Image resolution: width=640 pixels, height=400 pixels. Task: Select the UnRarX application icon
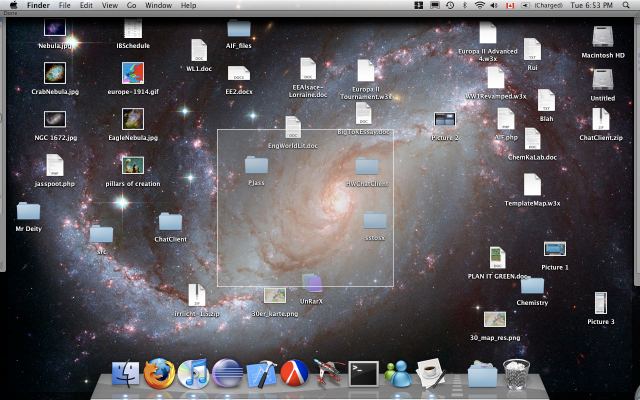coord(312,283)
